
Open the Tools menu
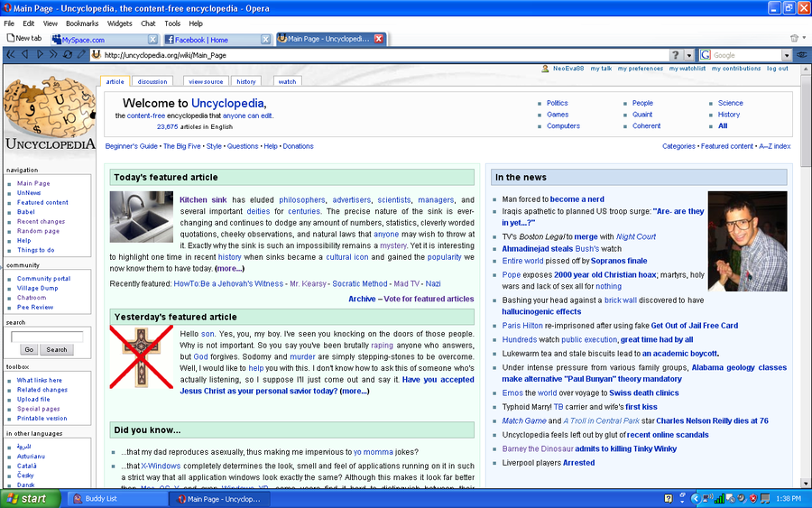172,23
